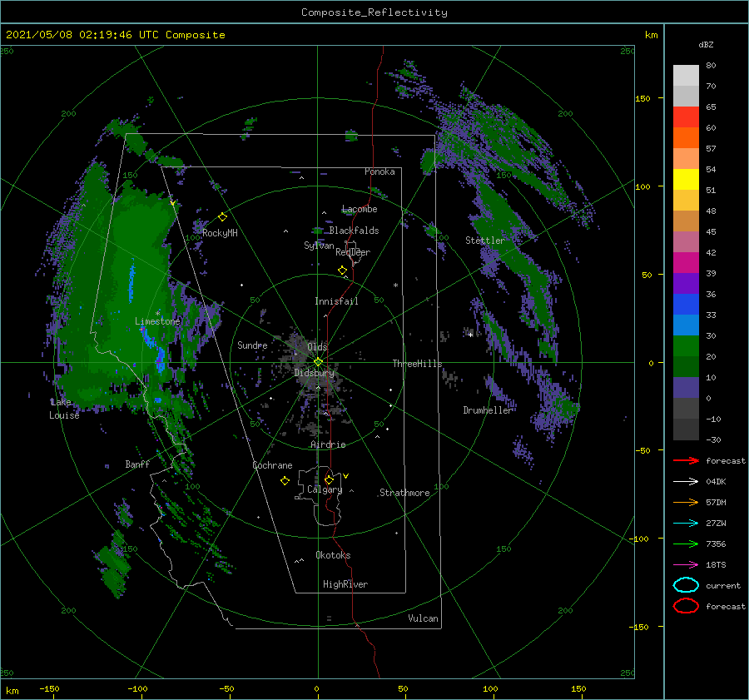
Task: Pick the red 65 dBZ legend swatch
Action: [686, 117]
